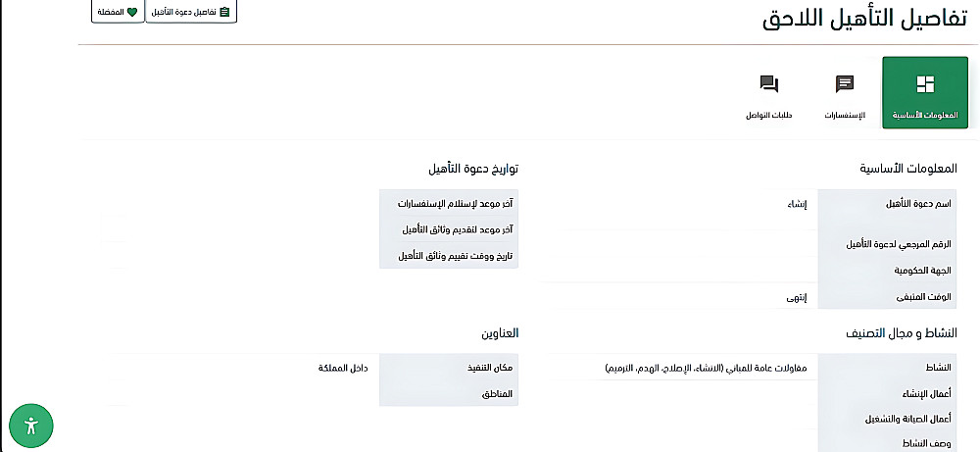
Task: Click the chat bubbles icon above طلبات التواصل
Action: (x=769, y=85)
